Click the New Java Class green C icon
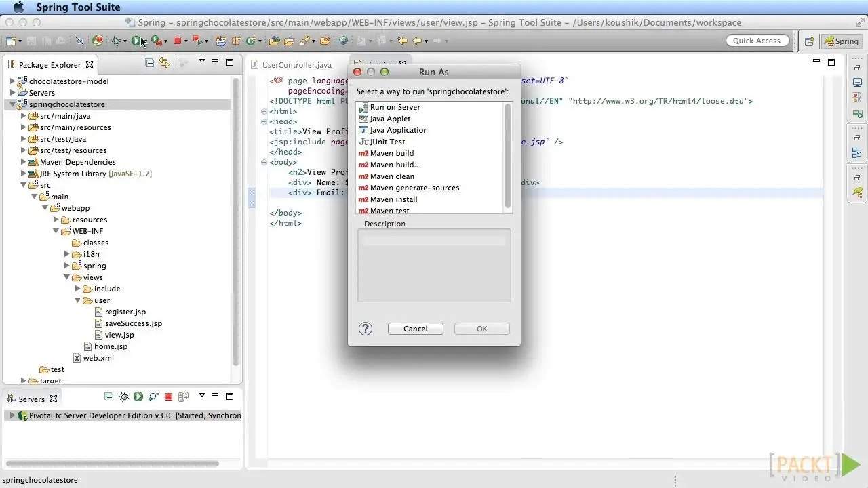 click(x=251, y=41)
